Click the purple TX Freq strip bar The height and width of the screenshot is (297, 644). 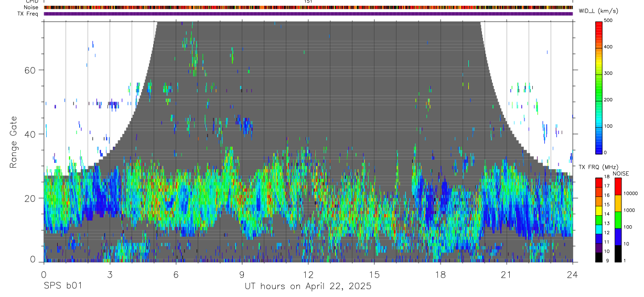[308, 14]
